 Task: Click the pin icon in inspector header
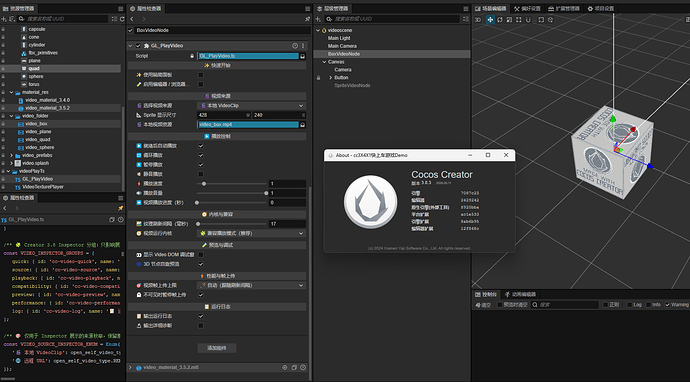[x=307, y=19]
